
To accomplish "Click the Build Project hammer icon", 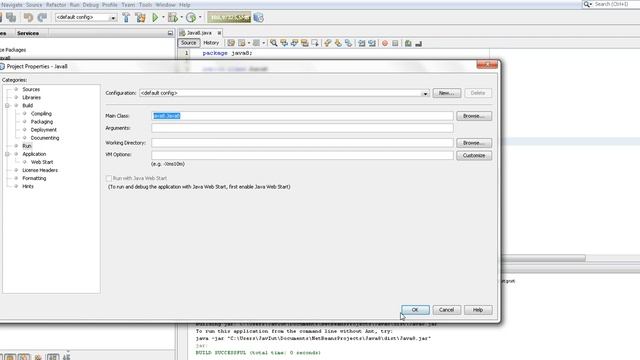I will click(126, 18).
